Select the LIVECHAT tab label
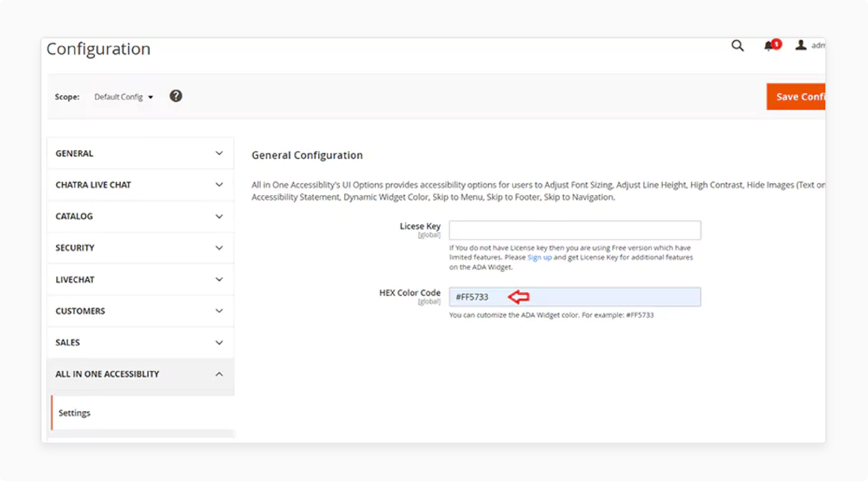 (75, 280)
